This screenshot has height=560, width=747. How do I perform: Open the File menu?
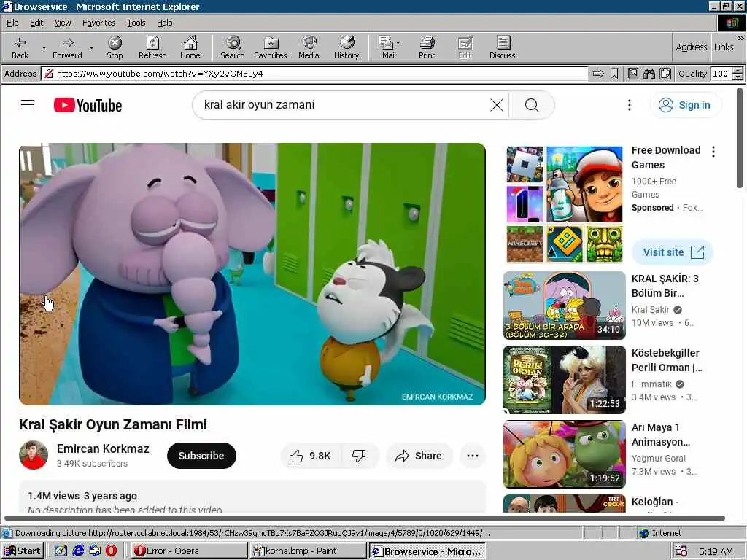[x=12, y=23]
